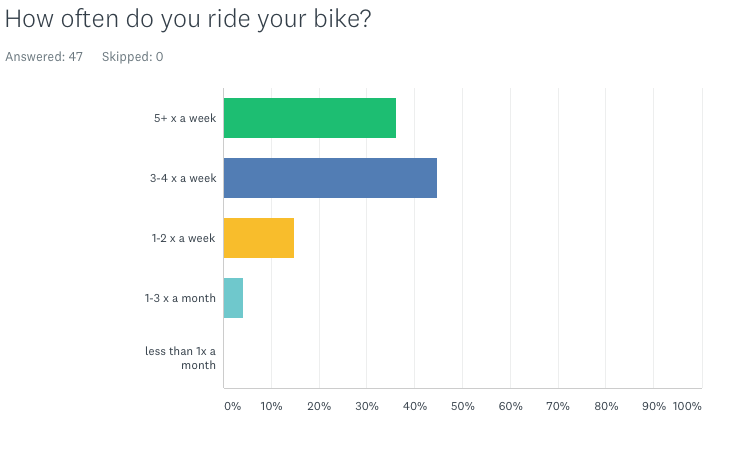Select the '1-3 x a month' label
The width and height of the screenshot is (738, 450).
tap(180, 298)
